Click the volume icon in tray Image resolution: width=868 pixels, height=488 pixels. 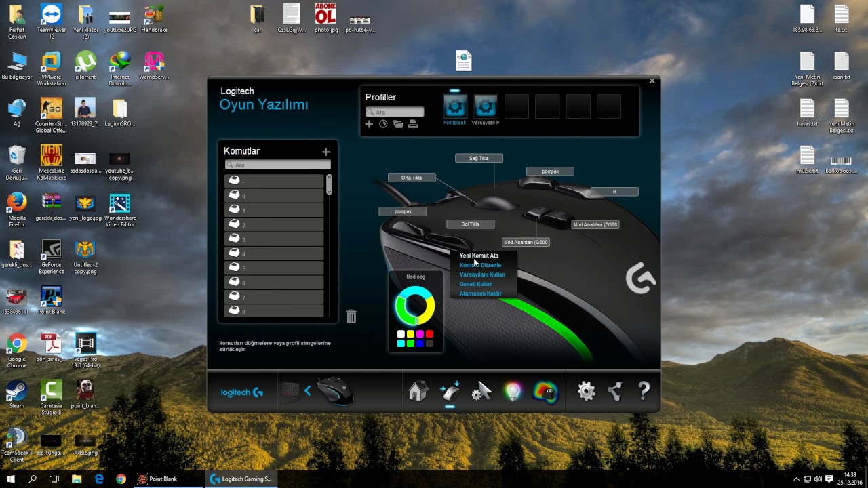(817, 479)
